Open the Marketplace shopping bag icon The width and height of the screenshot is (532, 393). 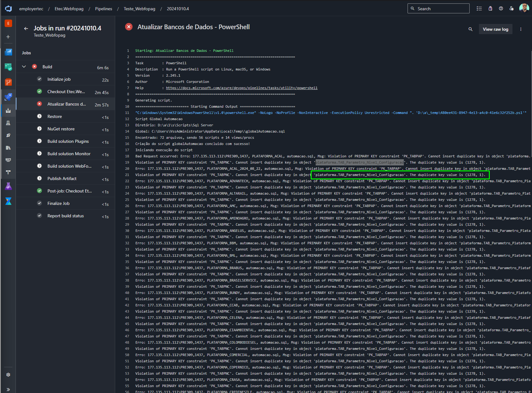490,9
